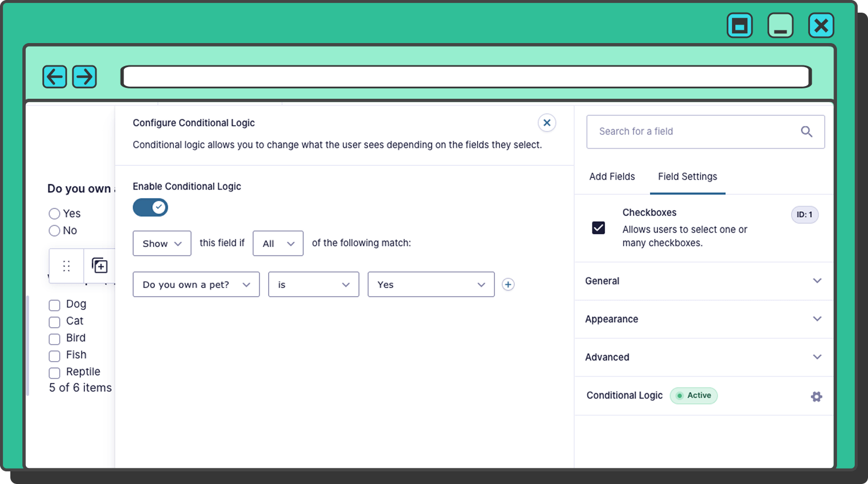Tick the Reptile checkbox
This screenshot has height=484, width=868.
click(x=55, y=373)
